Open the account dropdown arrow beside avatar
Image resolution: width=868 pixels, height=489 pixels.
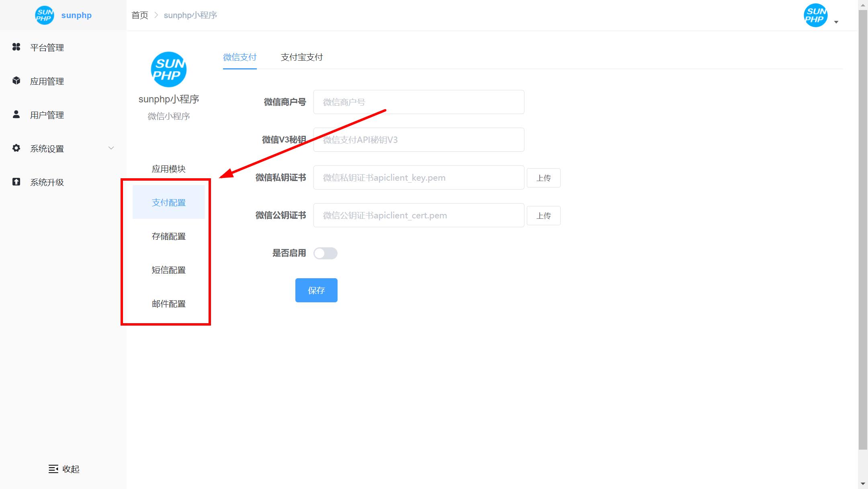[836, 22]
